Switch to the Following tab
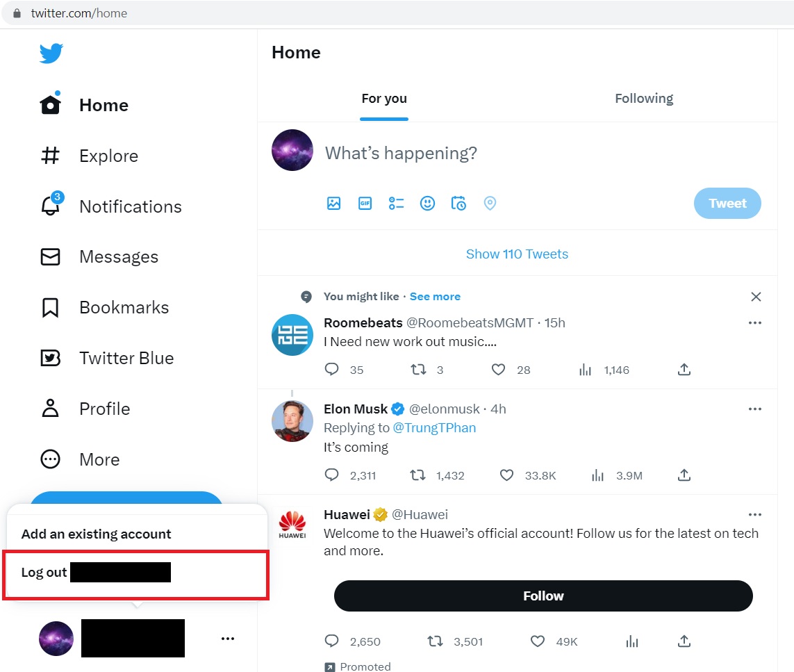 coord(644,98)
